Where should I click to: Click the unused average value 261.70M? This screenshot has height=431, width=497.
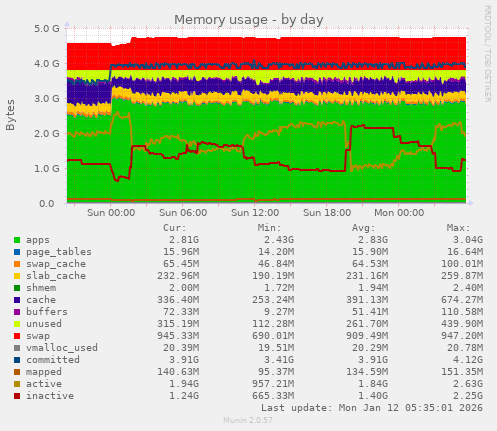click(x=367, y=324)
